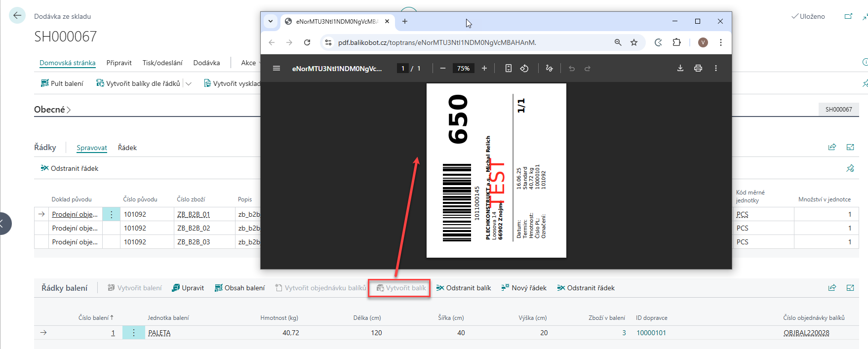Open the Připravit menu
This screenshot has width=868, height=349.
click(x=119, y=63)
